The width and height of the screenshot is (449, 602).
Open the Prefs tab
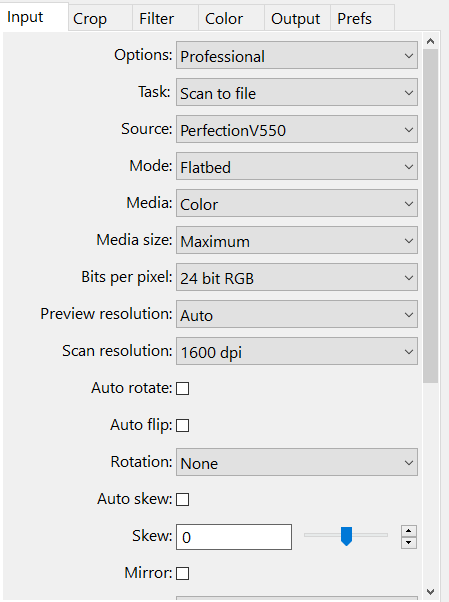pyautogui.click(x=362, y=18)
